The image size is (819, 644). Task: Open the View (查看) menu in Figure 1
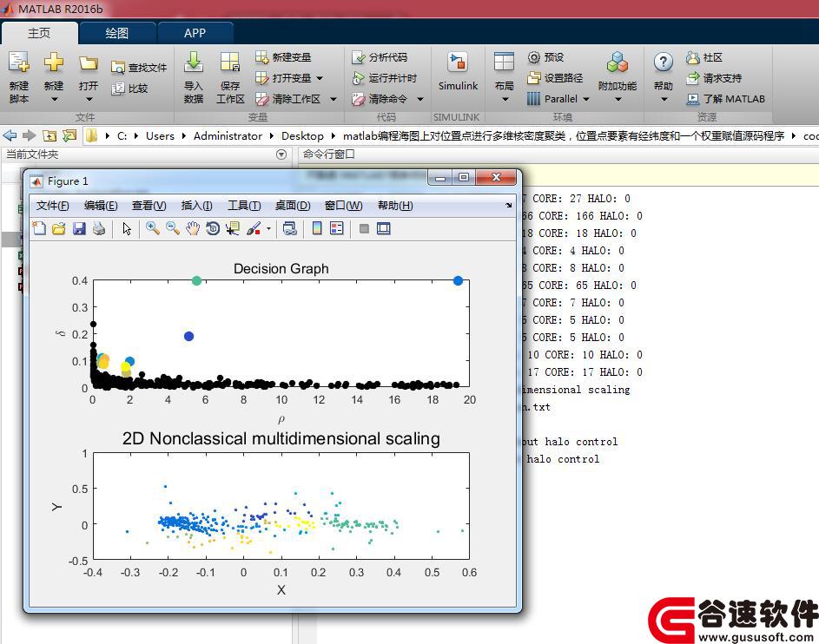[149, 206]
